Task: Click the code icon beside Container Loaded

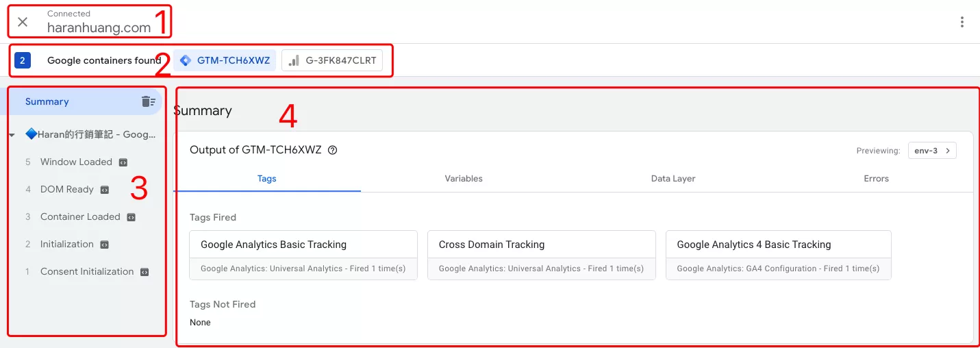Action: (x=131, y=217)
